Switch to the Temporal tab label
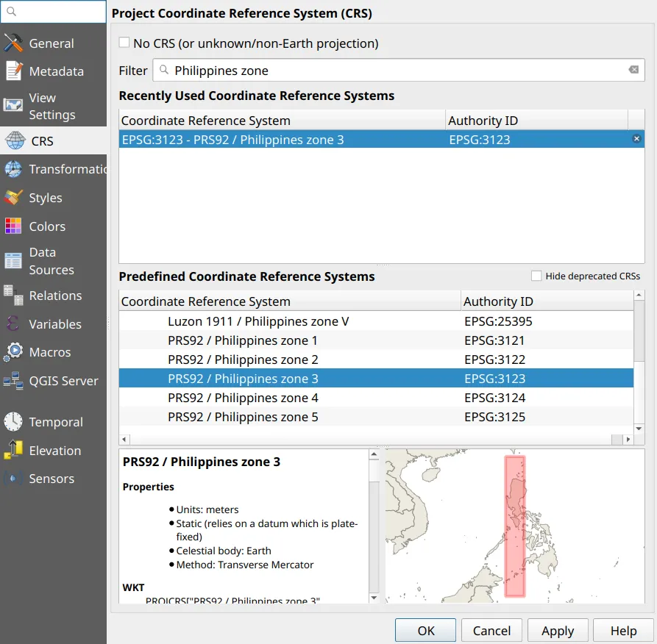This screenshot has width=657, height=644. tap(56, 422)
